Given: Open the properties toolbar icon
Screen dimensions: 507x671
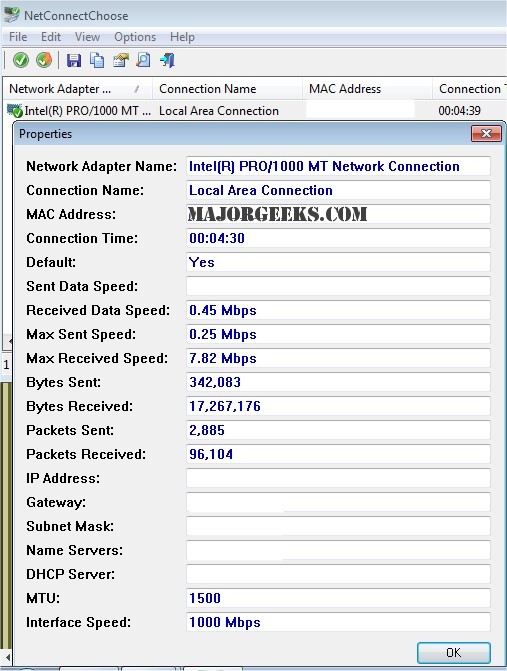Looking at the screenshot, I should pyautogui.click(x=121, y=60).
